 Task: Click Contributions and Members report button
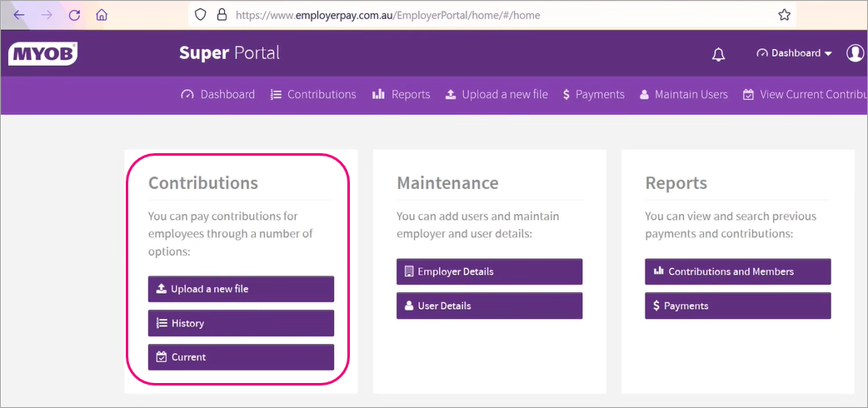click(737, 271)
